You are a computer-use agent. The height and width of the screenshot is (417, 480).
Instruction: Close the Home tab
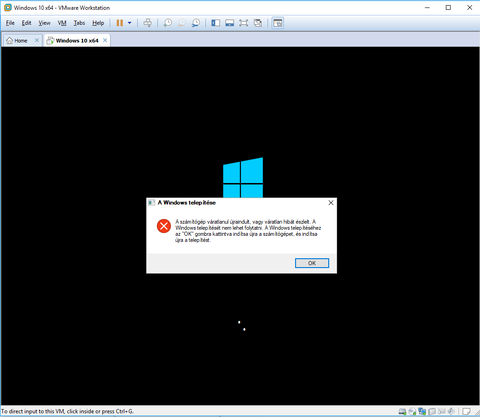(x=37, y=40)
